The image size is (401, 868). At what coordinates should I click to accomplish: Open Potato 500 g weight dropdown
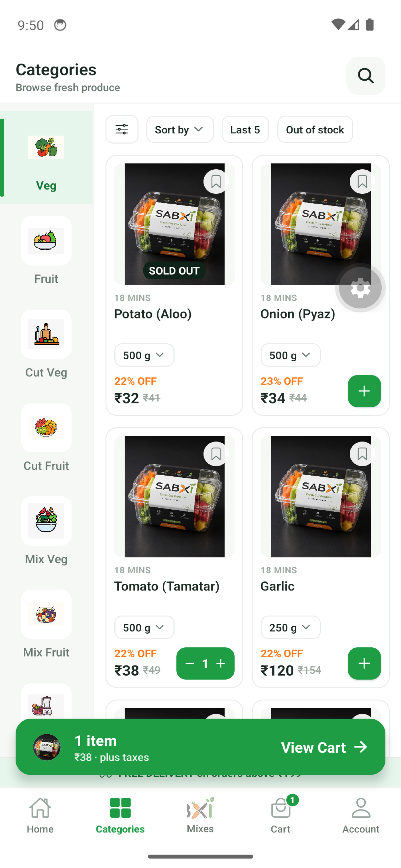144,355
